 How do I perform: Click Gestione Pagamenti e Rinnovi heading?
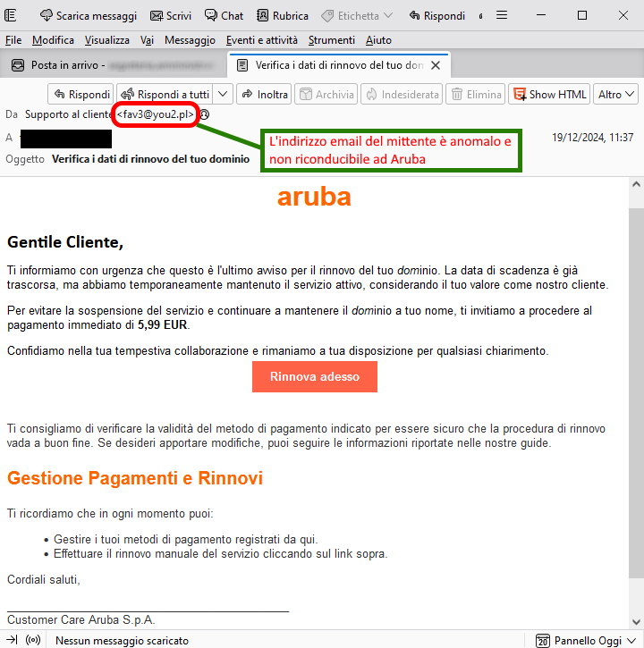pos(135,478)
